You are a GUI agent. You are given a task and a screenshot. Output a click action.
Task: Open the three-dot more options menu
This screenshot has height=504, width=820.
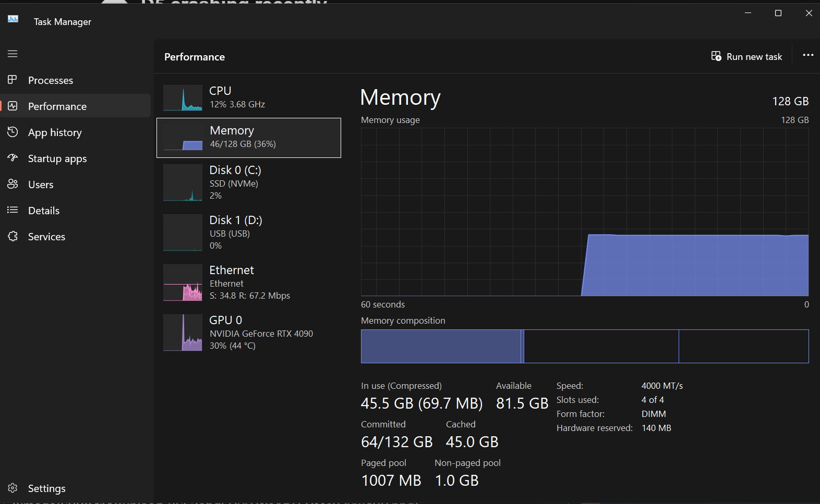point(807,55)
